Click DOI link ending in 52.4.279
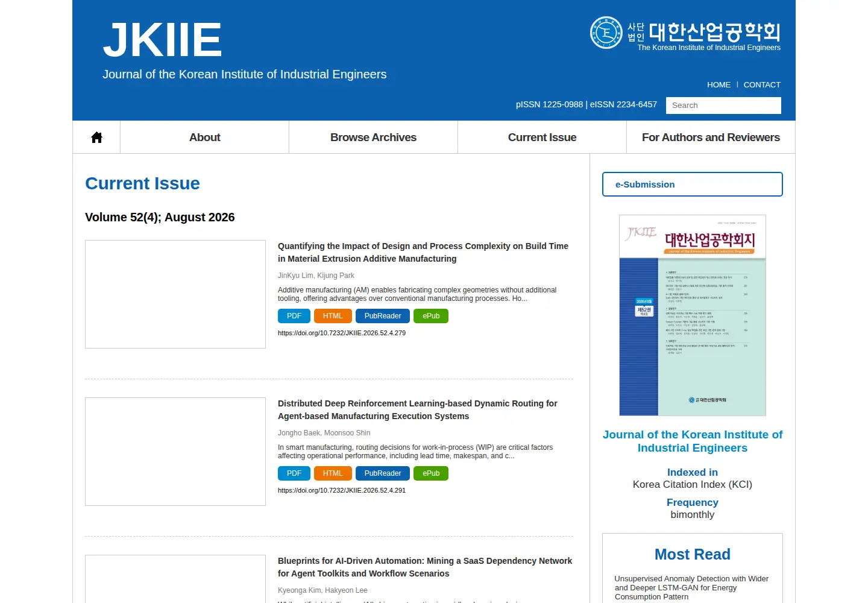 tap(342, 333)
